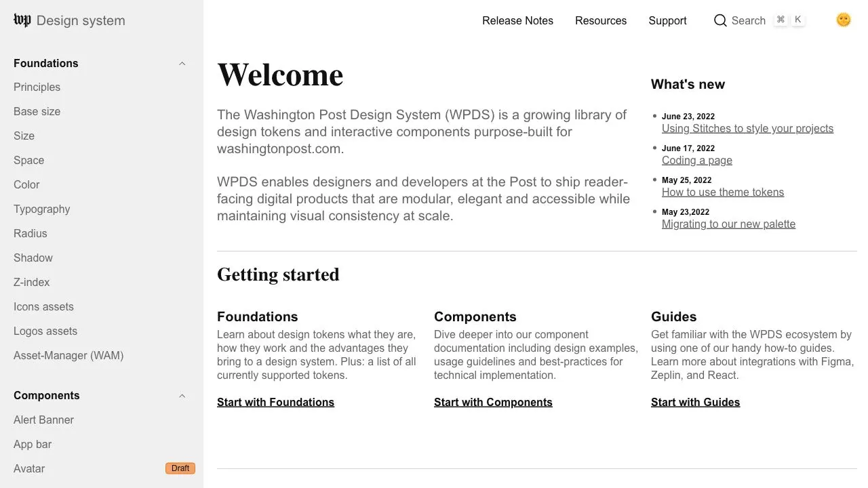This screenshot has height=488, width=868.
Task: Select Color in the sidebar
Action: [26, 184]
